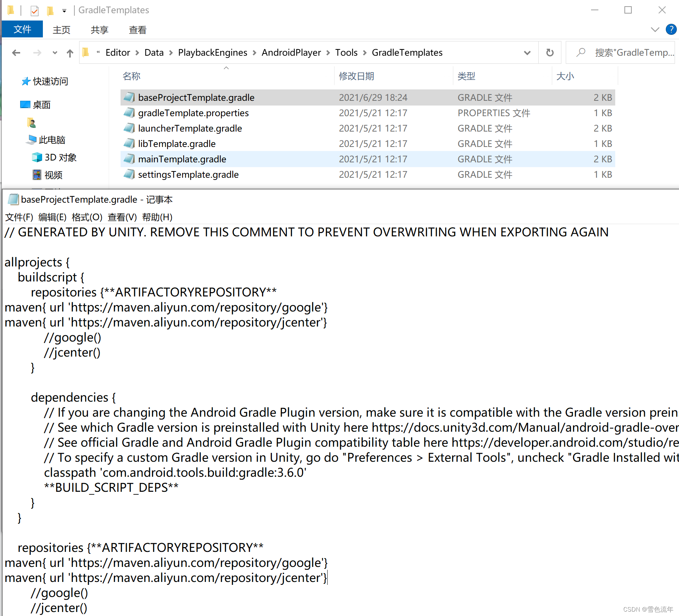The width and height of the screenshot is (679, 616).
Task: Expand chevron after PlaybackEngines breadcrumb
Action: (254, 53)
